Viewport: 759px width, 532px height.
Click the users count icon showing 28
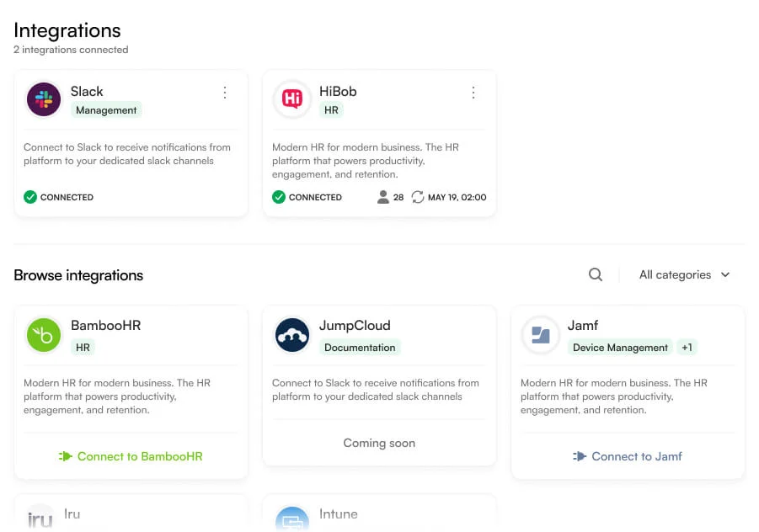[x=383, y=197]
